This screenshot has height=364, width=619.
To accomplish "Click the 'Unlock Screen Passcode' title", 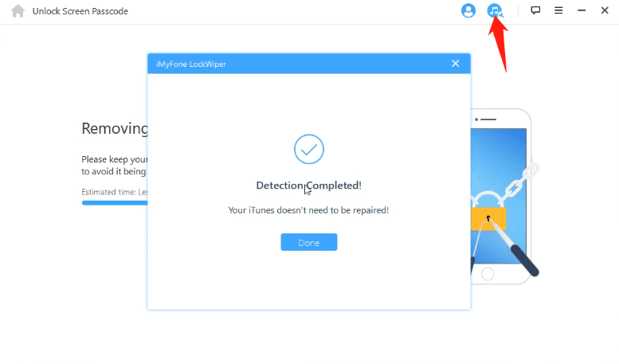I will click(x=80, y=11).
